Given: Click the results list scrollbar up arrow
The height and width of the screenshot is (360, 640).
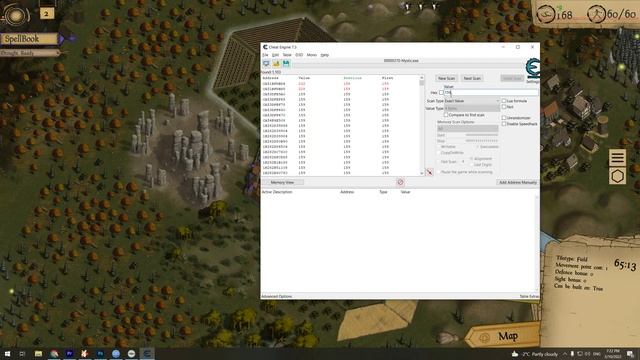Looking at the screenshot, I should point(422,78).
